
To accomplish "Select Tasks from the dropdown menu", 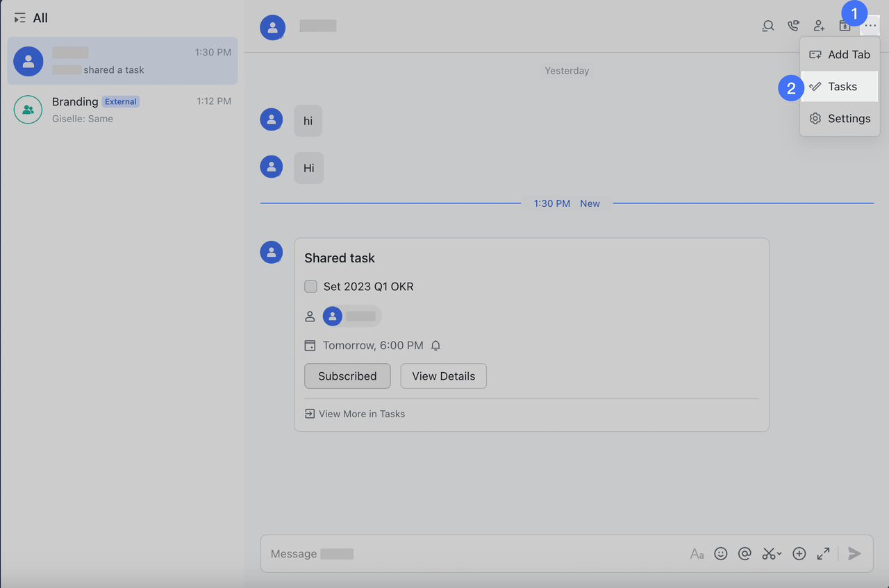I will [840, 87].
